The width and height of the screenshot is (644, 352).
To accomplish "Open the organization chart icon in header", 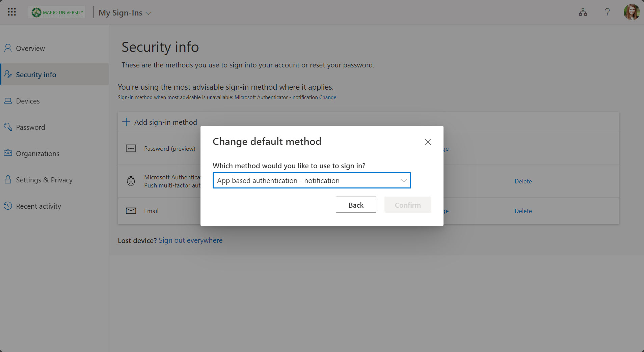I will [x=583, y=12].
